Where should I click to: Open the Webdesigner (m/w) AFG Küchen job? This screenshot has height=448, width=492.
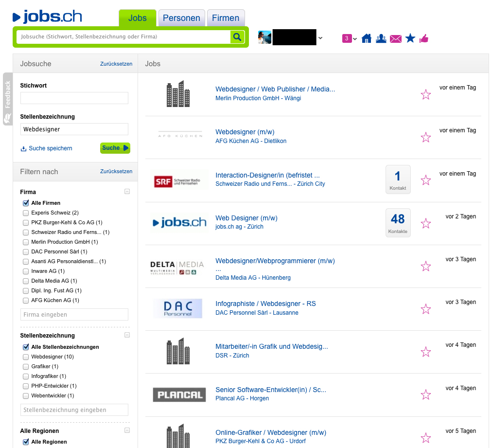(245, 132)
